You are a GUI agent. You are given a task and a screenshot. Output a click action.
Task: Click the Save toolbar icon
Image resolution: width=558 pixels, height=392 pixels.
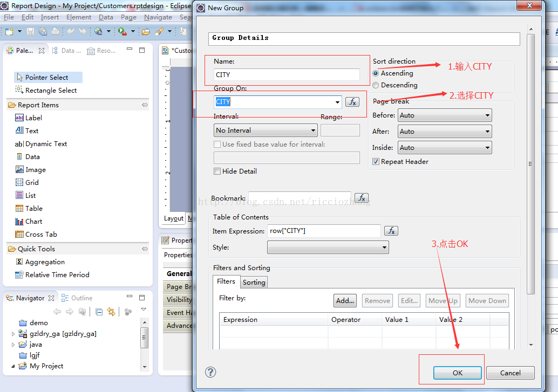[31, 32]
